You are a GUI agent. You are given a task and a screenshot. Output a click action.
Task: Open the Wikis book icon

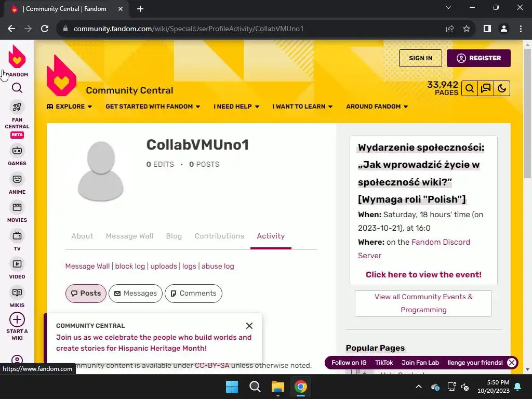coord(17,292)
